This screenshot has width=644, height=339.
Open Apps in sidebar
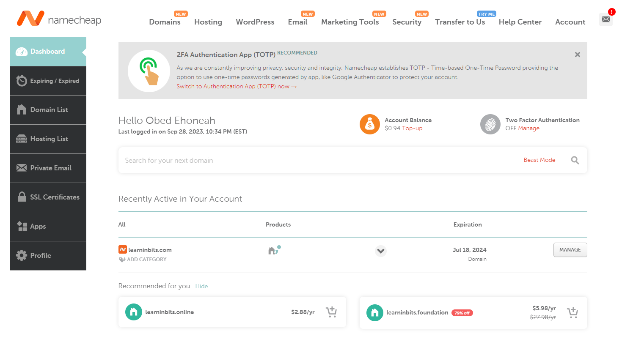click(x=48, y=227)
